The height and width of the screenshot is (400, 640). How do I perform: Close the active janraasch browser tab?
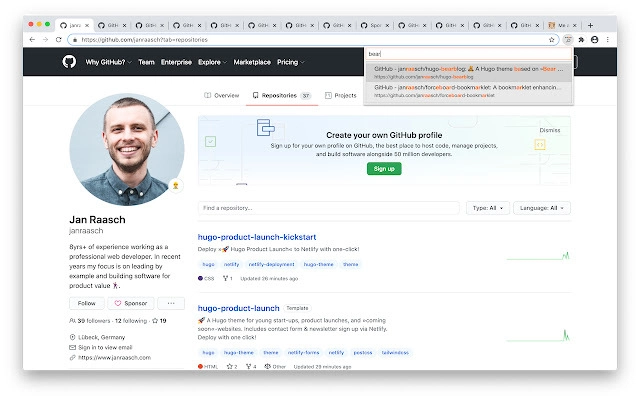click(87, 25)
